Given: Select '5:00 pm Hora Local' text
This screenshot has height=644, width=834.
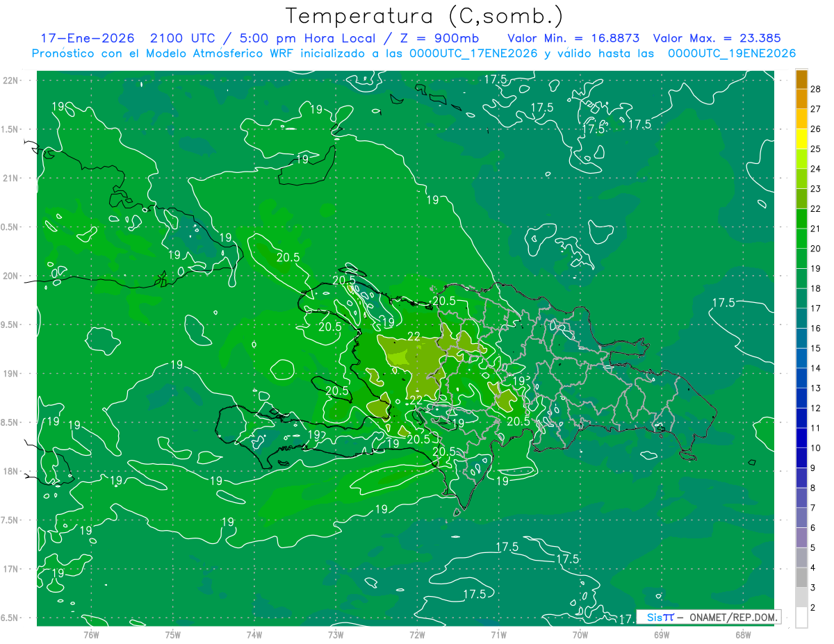Looking at the screenshot, I should pyautogui.click(x=306, y=38).
